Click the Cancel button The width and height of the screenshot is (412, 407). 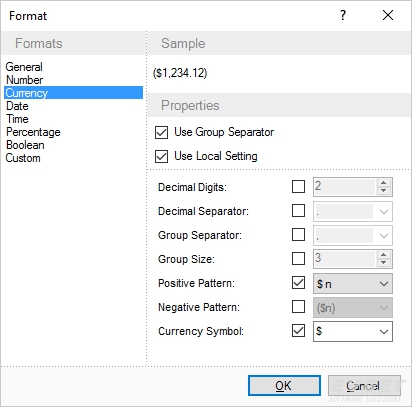[x=364, y=386]
